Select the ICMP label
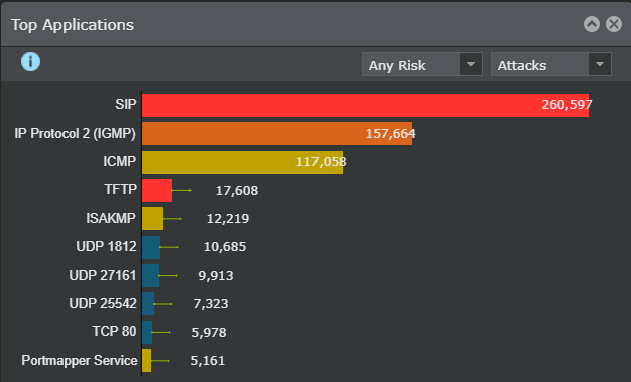The height and width of the screenshot is (382, 631). pyautogui.click(x=120, y=161)
